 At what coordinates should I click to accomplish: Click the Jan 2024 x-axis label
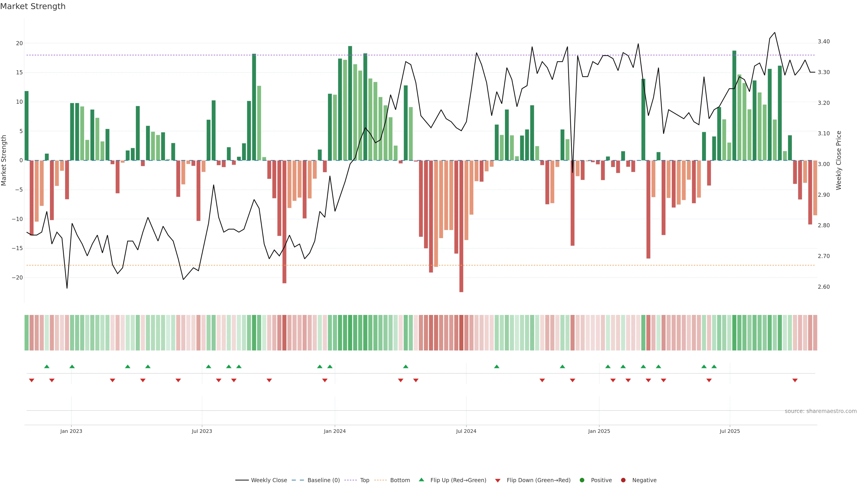click(335, 431)
